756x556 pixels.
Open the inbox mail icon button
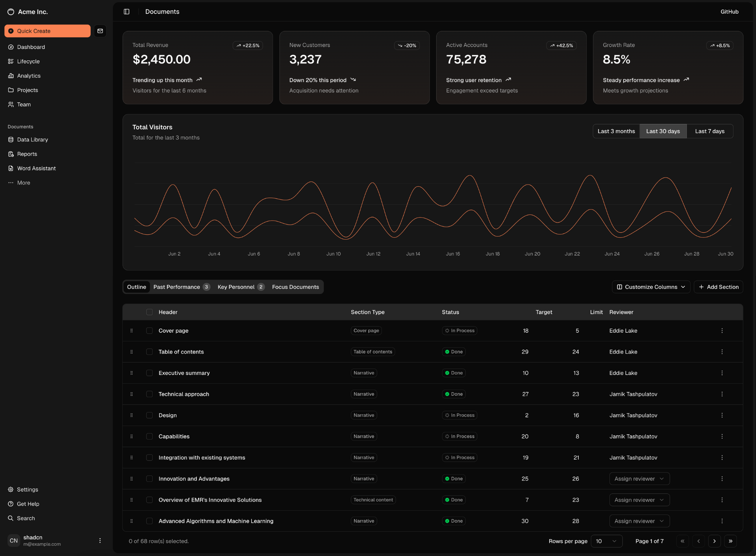tap(100, 31)
